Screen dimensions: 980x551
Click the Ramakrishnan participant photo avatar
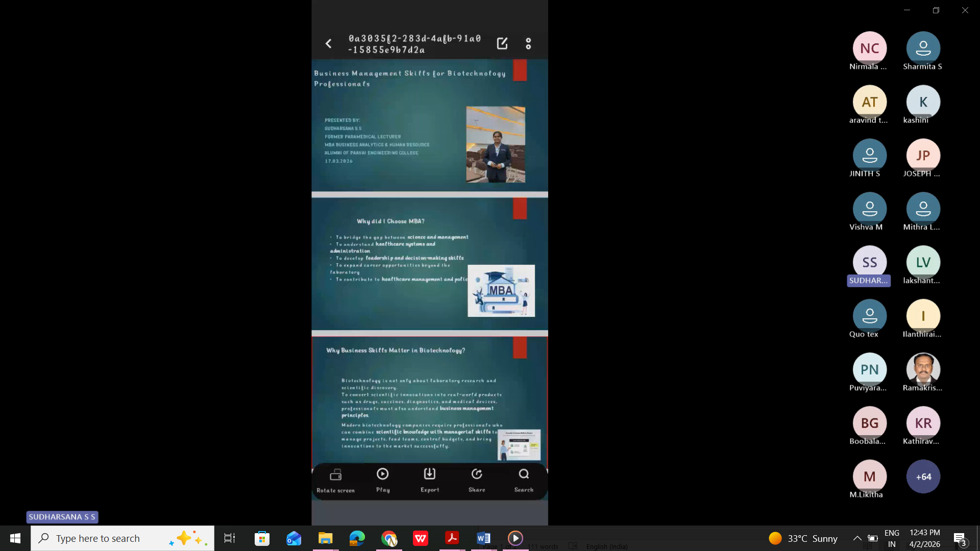click(923, 369)
